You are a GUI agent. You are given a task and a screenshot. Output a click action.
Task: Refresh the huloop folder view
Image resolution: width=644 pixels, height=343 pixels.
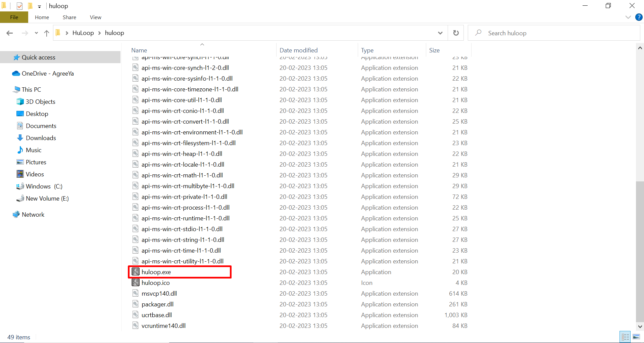coord(456,33)
